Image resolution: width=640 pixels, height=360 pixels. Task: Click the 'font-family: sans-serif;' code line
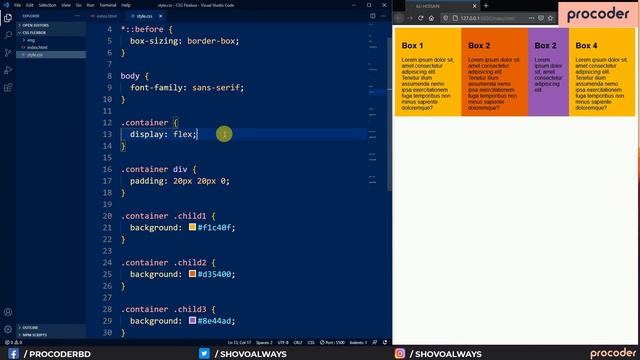point(187,88)
